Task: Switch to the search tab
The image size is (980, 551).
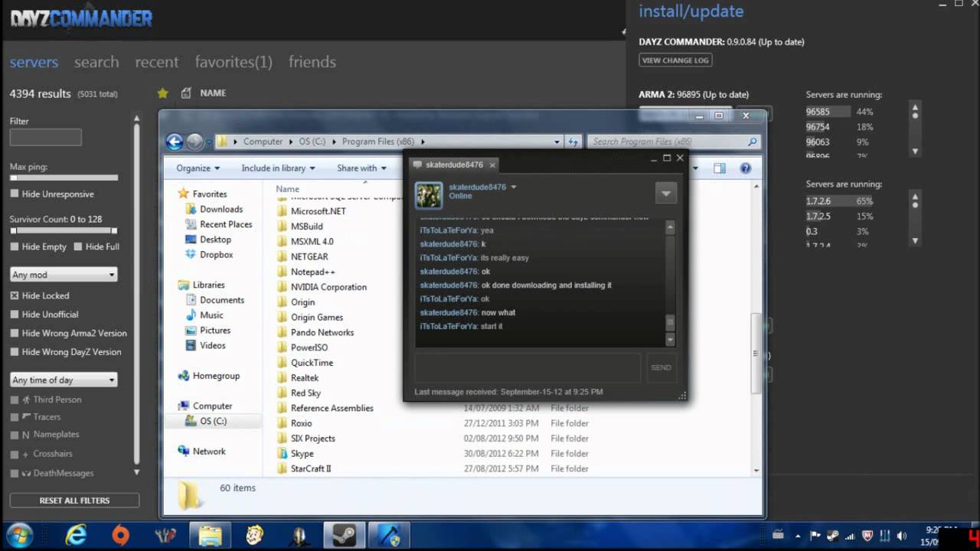Action: pyautogui.click(x=96, y=62)
